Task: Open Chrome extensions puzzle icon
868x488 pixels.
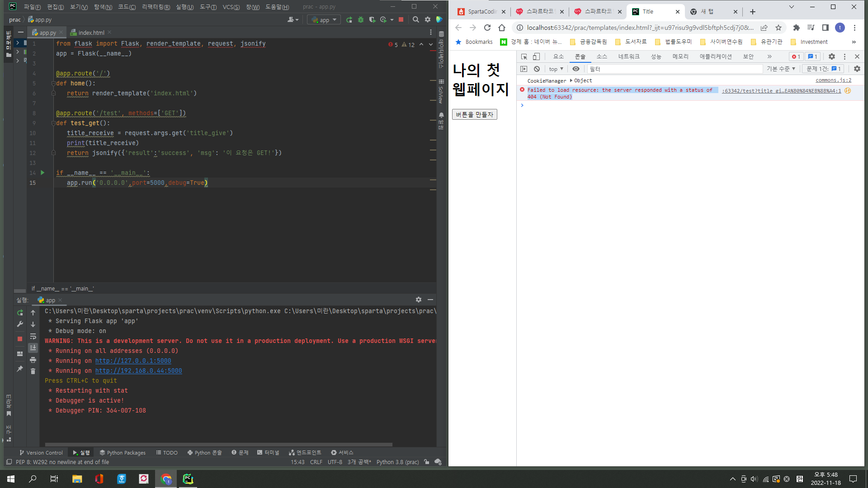Action: (x=797, y=28)
